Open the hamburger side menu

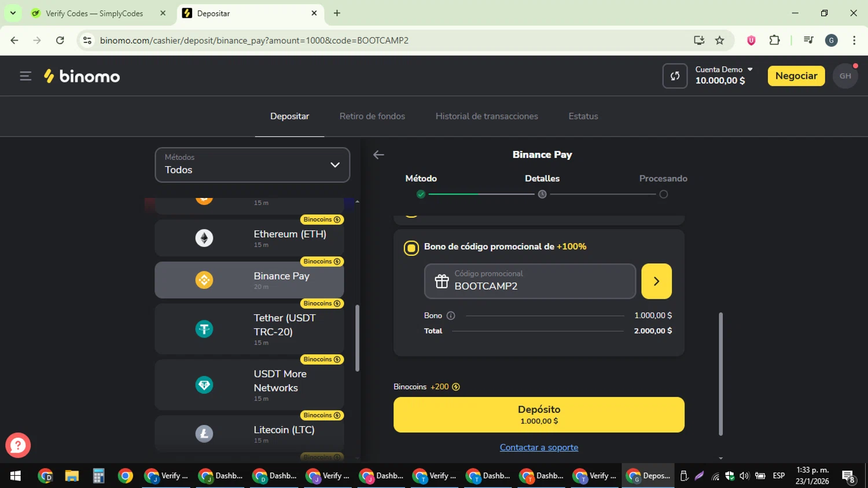pos(25,76)
